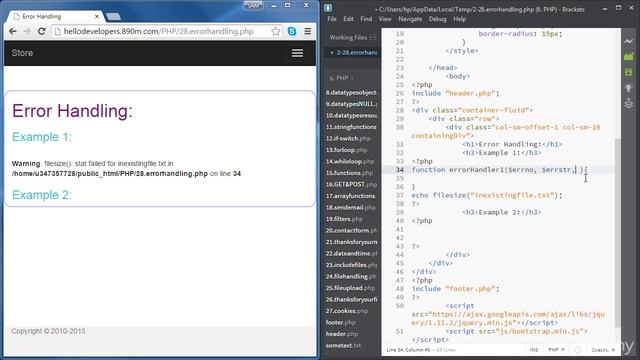Close the Error Handling browser tab
Image resolution: width=640 pixels, height=360 pixels.
coord(97,16)
